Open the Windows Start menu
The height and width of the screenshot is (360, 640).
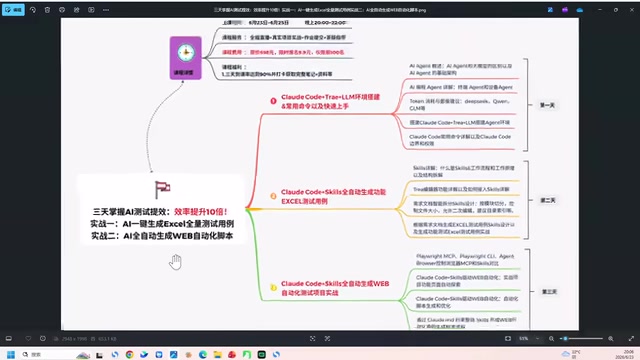[11, 354]
